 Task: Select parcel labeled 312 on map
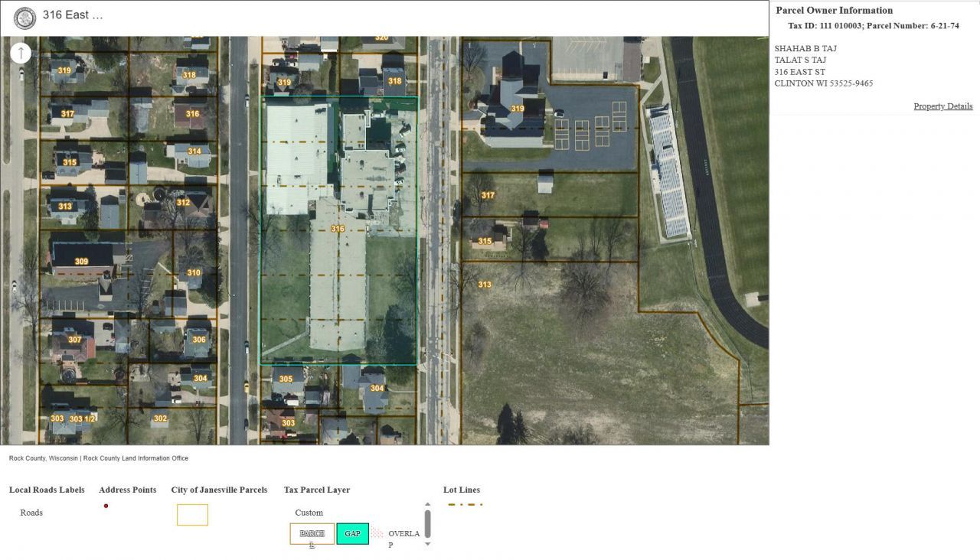183,203
